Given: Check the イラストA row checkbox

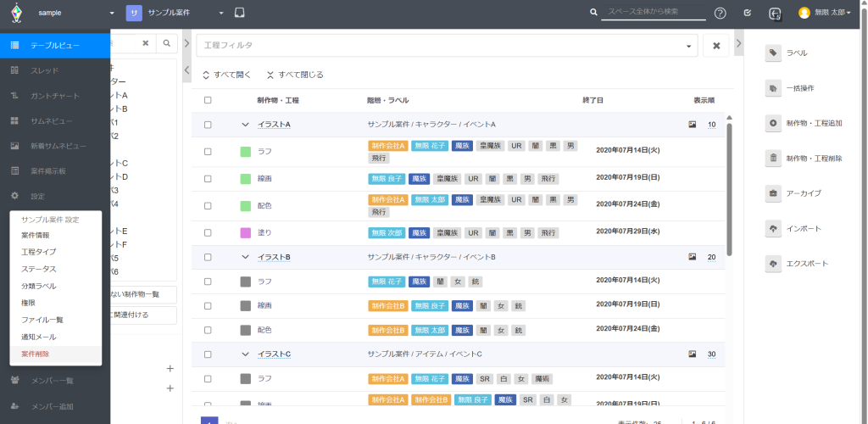Looking at the screenshot, I should click(x=208, y=125).
